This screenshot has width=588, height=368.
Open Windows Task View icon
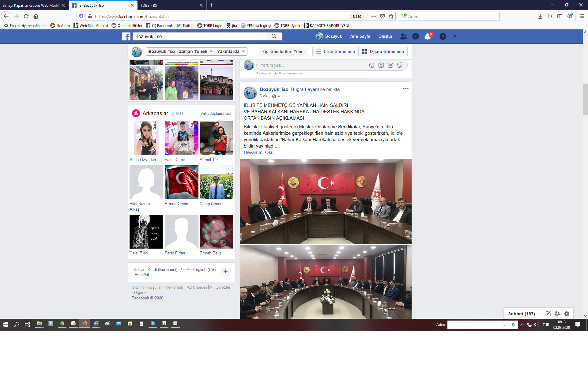point(28,325)
